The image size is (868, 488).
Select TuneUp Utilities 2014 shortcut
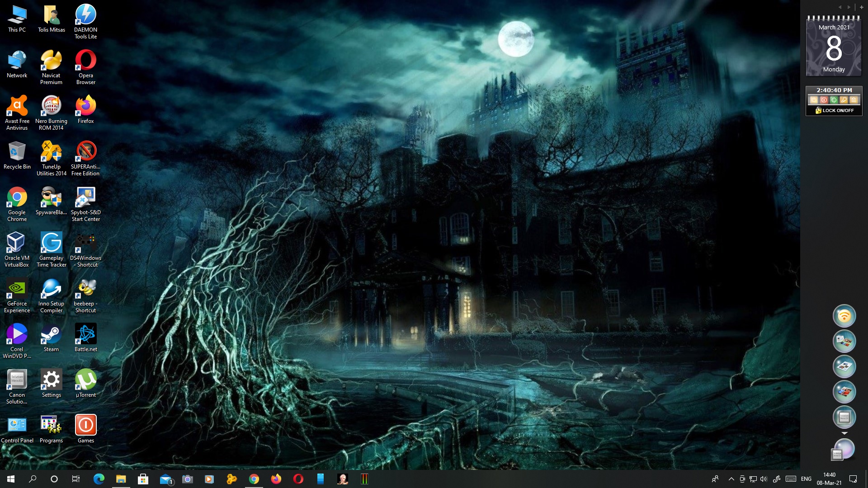(52, 159)
